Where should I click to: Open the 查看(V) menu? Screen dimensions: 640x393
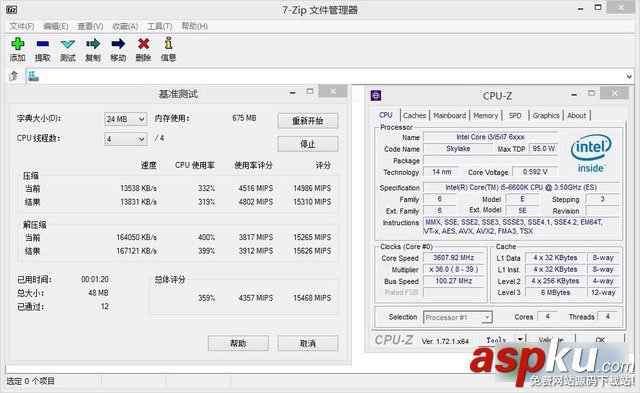(90, 26)
